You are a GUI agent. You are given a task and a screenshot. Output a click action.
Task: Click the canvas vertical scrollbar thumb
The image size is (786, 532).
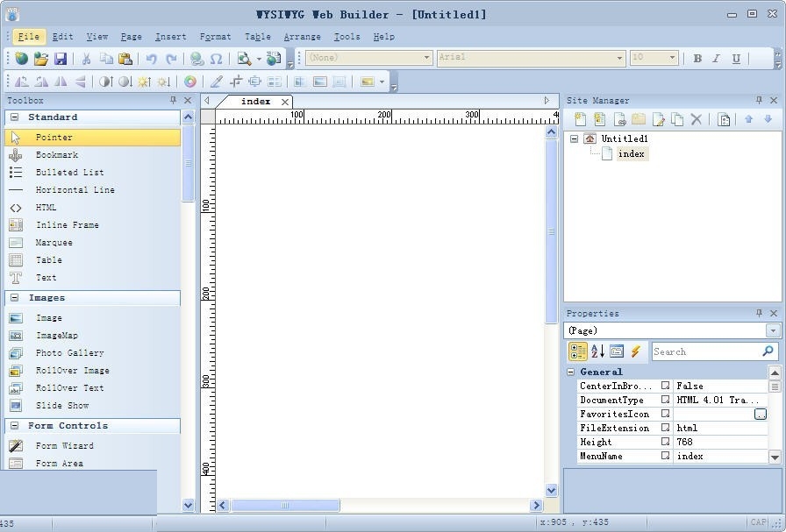[552, 231]
